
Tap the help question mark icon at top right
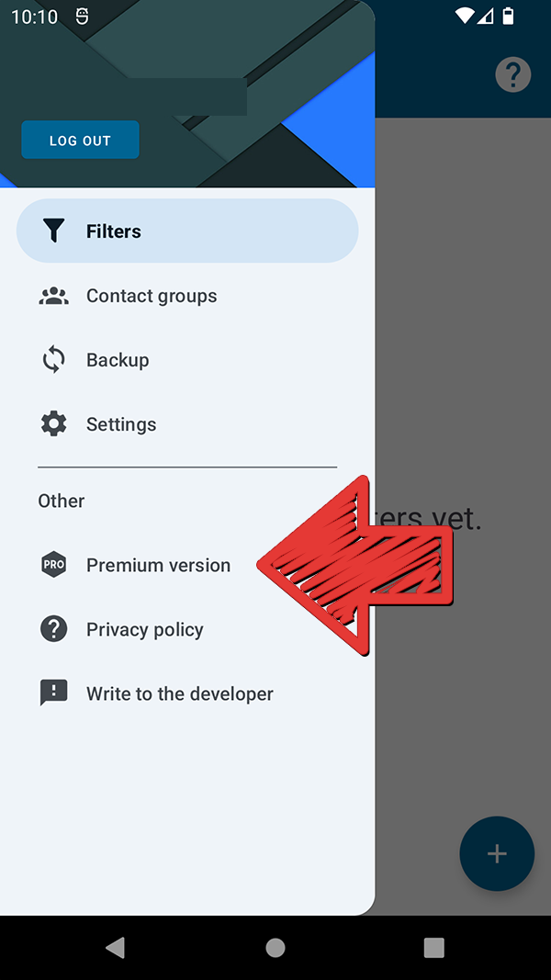(513, 74)
